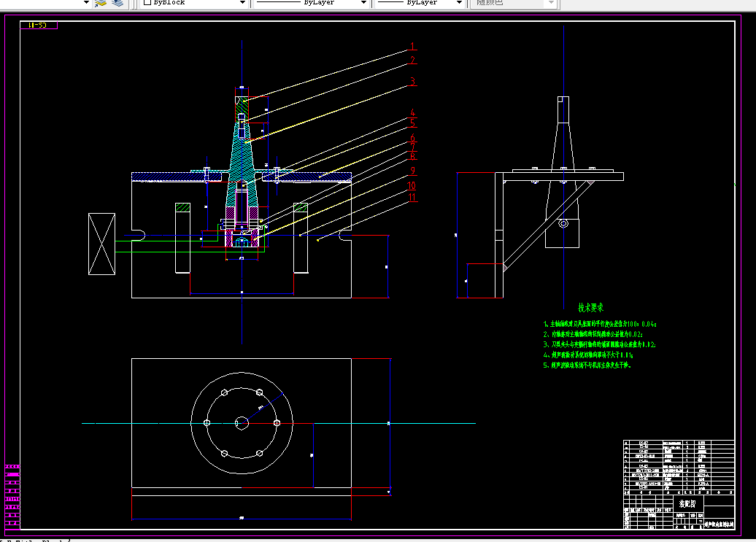Select the crossed rectangle block at left
This screenshot has width=756, height=542.
point(101,244)
